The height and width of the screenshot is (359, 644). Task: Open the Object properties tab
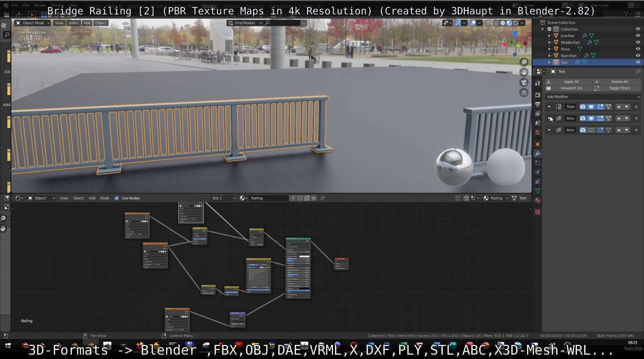538,144
